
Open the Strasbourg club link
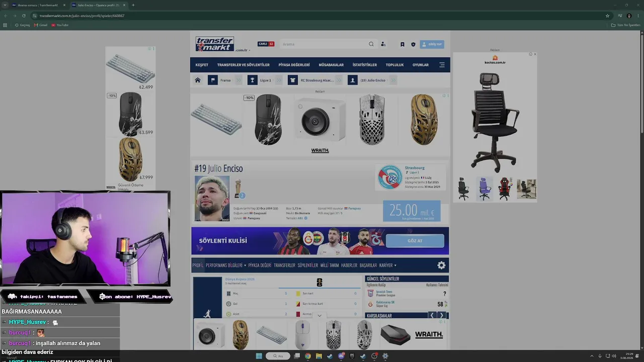[x=415, y=168]
